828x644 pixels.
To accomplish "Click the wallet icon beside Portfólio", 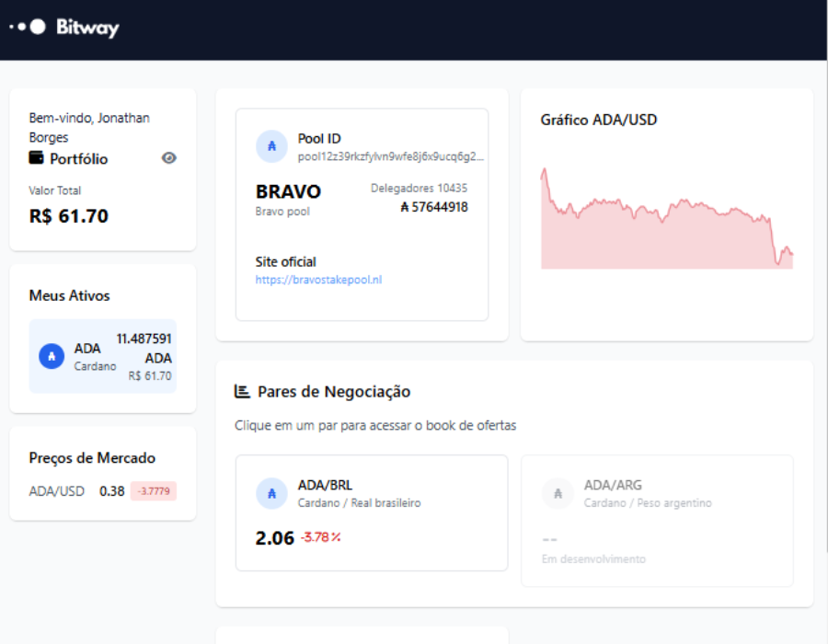I will click(x=36, y=158).
